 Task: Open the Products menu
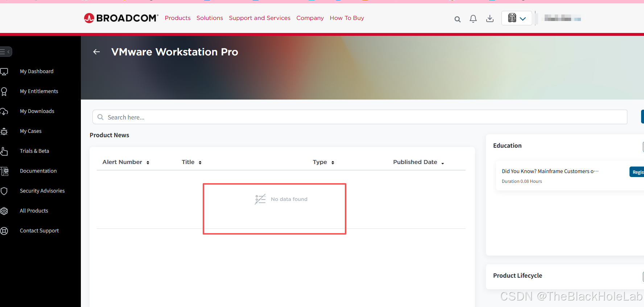coord(178,18)
